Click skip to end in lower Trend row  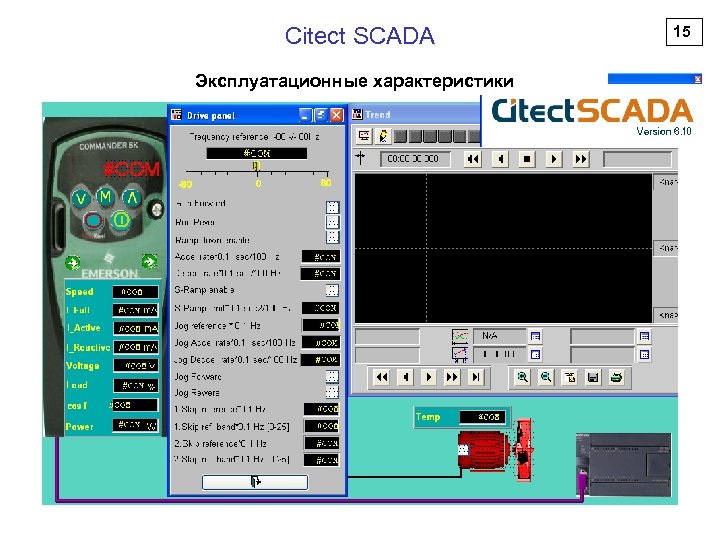pyautogui.click(x=476, y=377)
